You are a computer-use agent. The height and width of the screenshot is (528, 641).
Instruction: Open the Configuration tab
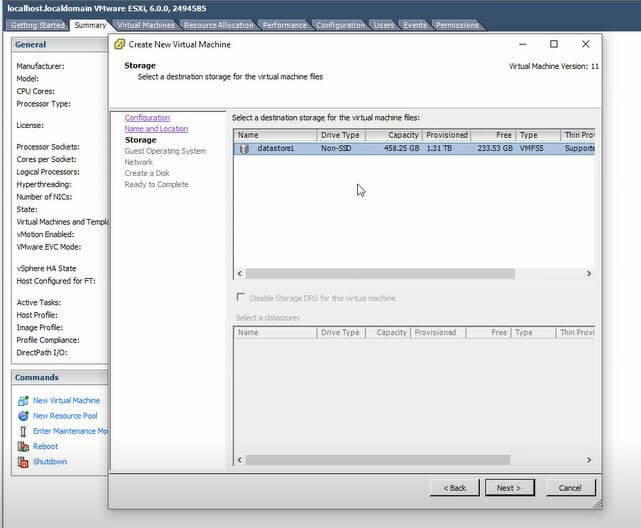point(340,25)
